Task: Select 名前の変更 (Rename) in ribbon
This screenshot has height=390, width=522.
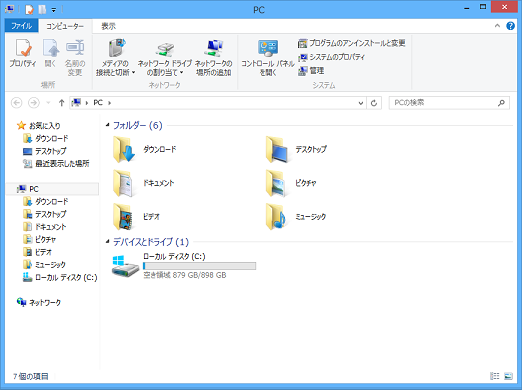Action: tap(75, 57)
